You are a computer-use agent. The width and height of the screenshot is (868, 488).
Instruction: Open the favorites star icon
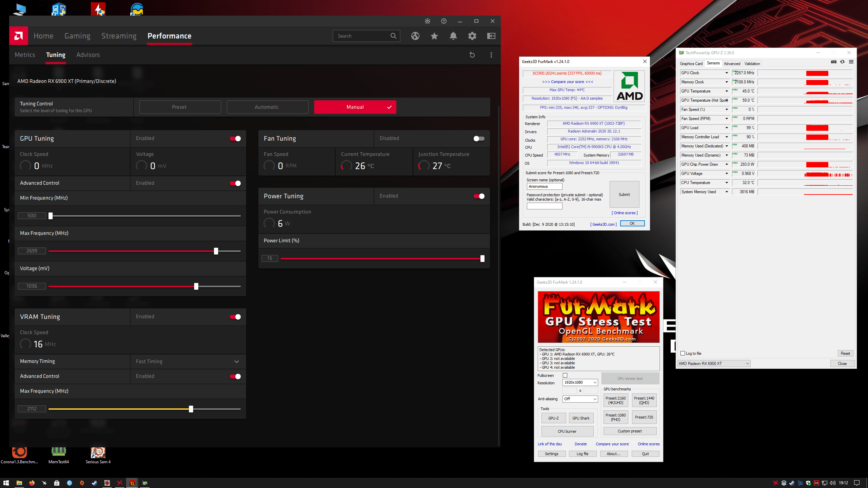tap(434, 36)
